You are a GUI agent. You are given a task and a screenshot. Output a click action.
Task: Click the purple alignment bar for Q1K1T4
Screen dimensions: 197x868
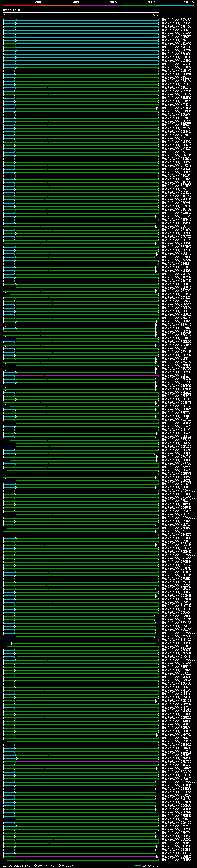click(x=86, y=375)
